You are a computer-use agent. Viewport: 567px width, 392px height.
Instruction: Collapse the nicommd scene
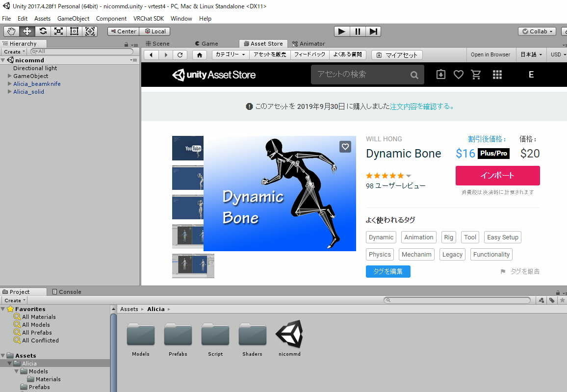tap(3, 60)
